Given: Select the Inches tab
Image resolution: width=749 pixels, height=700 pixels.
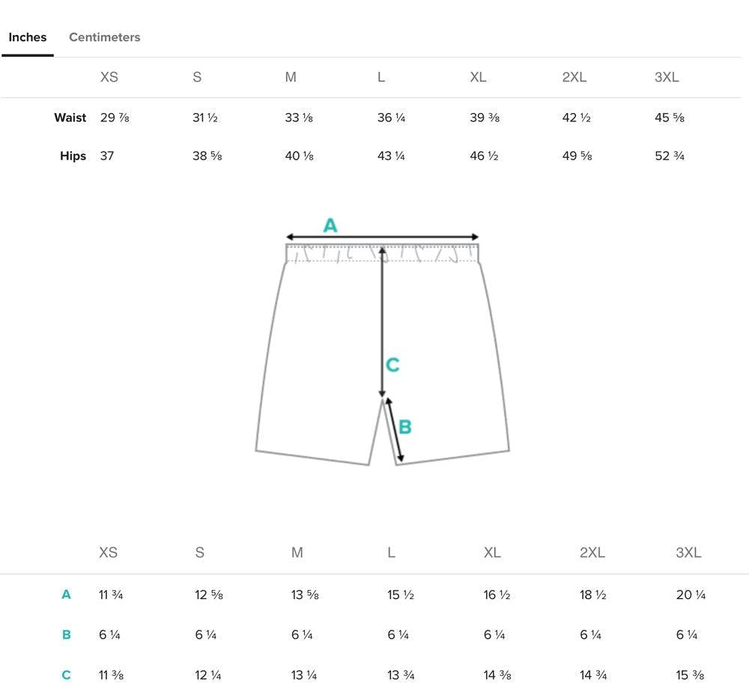Looking at the screenshot, I should (28, 37).
